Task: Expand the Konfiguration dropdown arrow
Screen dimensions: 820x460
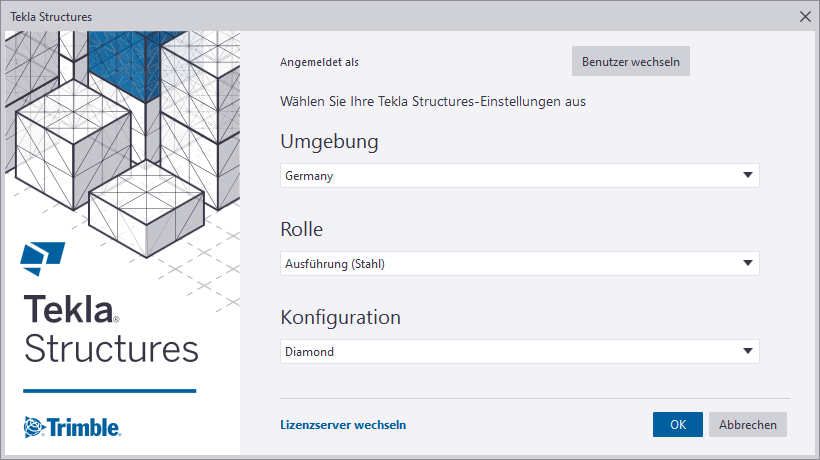Action: point(748,352)
